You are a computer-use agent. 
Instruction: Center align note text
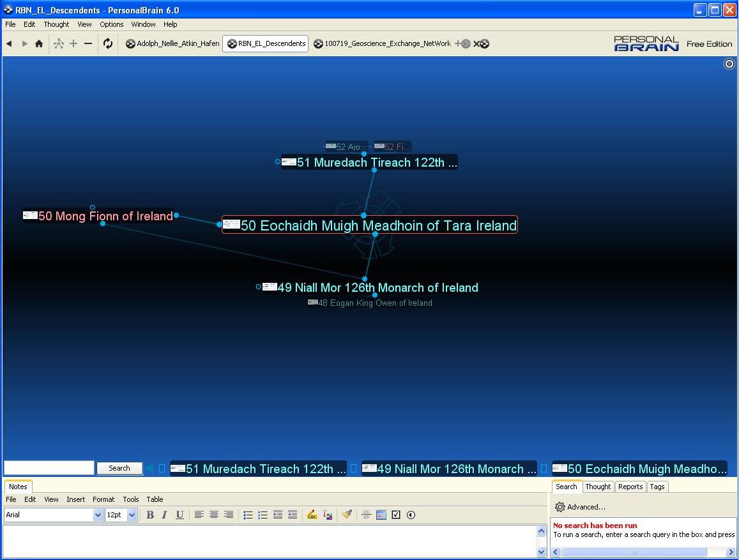[x=214, y=515]
